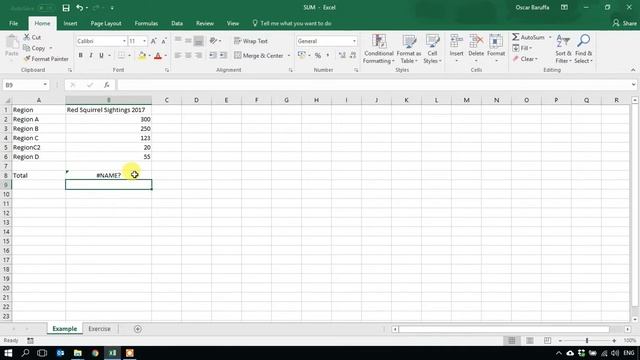Click the Accounting Number Format icon
Image resolution: width=640 pixels, height=360 pixels.
301,56
